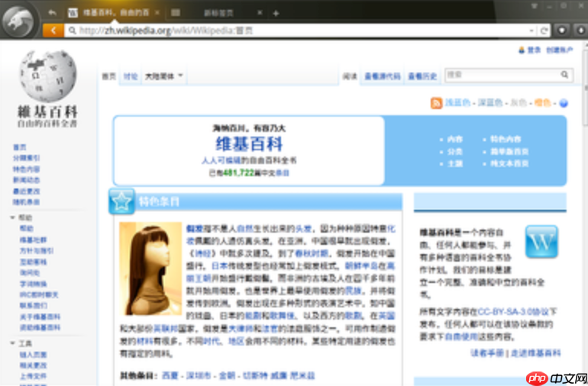
Task: Open the Cheetah browser logo menu
Action: coord(18,21)
